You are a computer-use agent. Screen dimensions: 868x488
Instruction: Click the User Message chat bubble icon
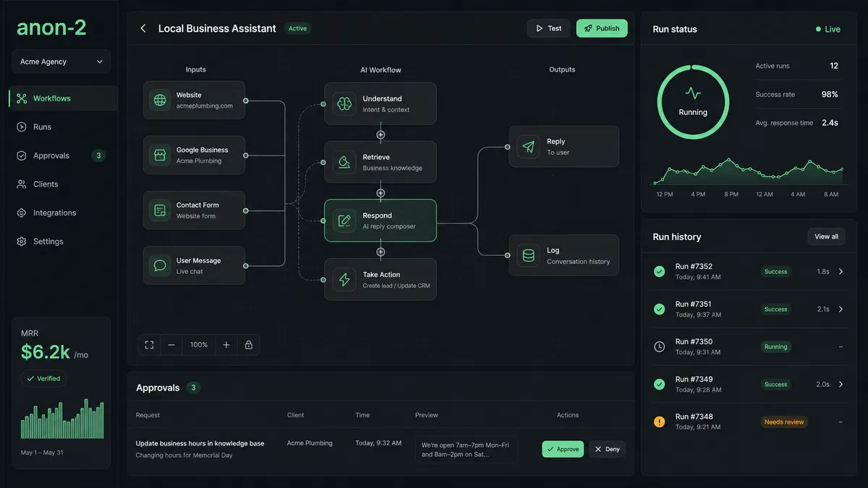pos(160,265)
